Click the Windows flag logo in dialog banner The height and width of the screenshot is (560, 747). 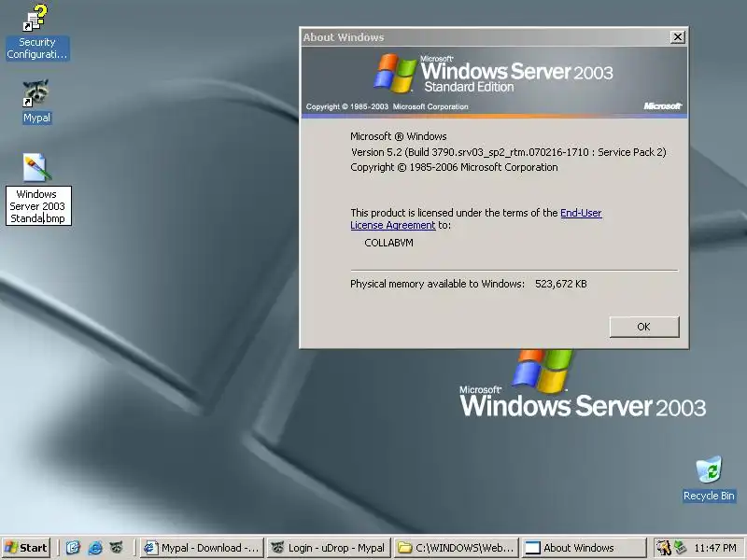(395, 73)
